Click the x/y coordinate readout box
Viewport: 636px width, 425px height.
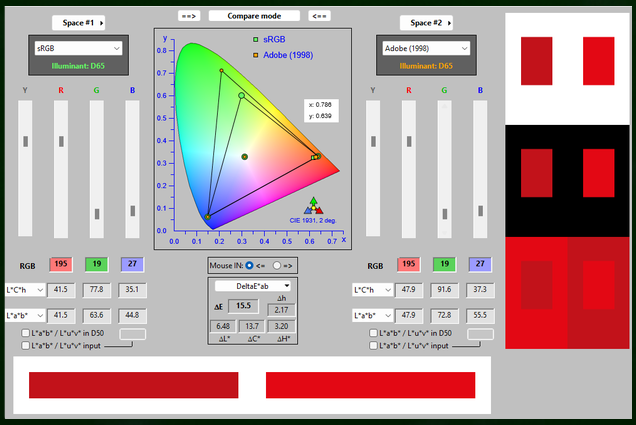(x=321, y=110)
